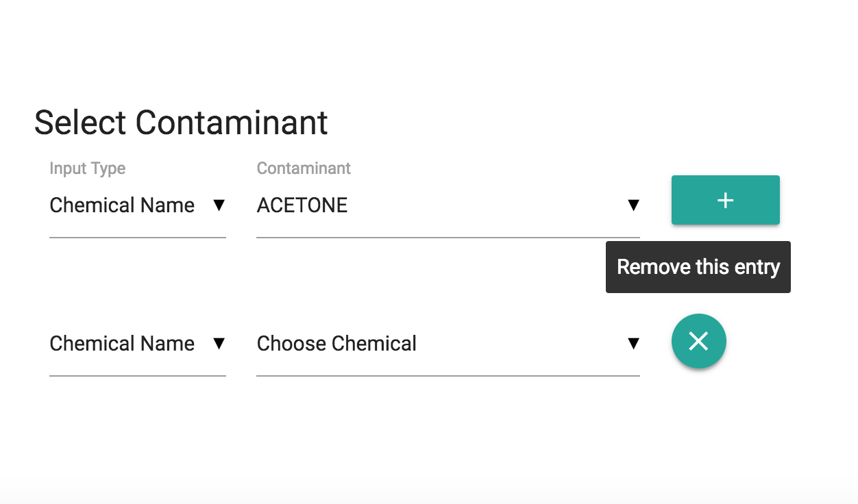Click the Remove this entry tooltip
Screen dimensions: 858x504
[x=698, y=267]
